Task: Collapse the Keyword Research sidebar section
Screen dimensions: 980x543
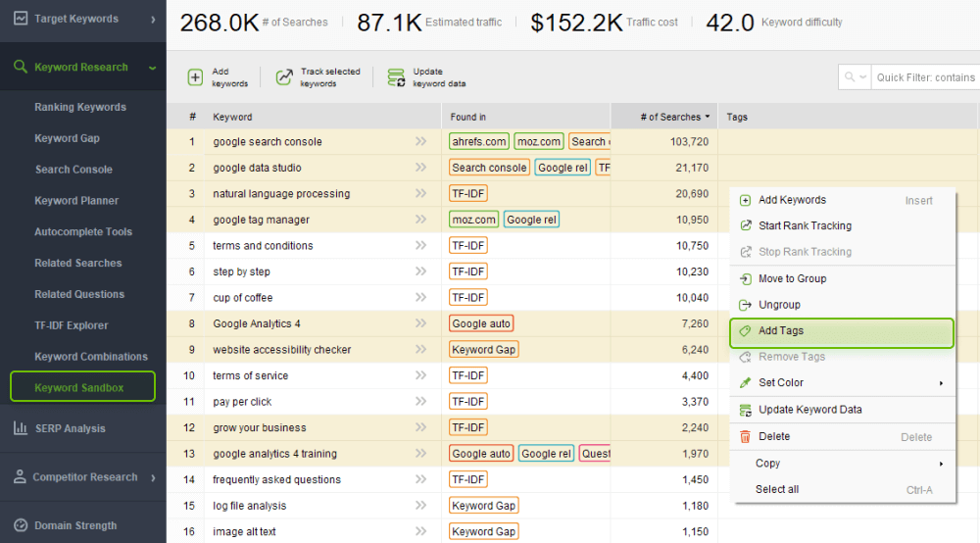Action: tap(153, 68)
